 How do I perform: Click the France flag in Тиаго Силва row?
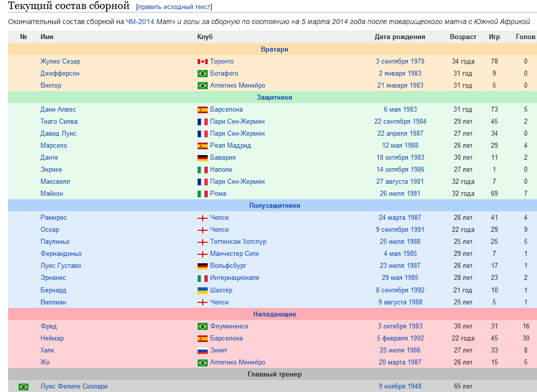pos(202,122)
